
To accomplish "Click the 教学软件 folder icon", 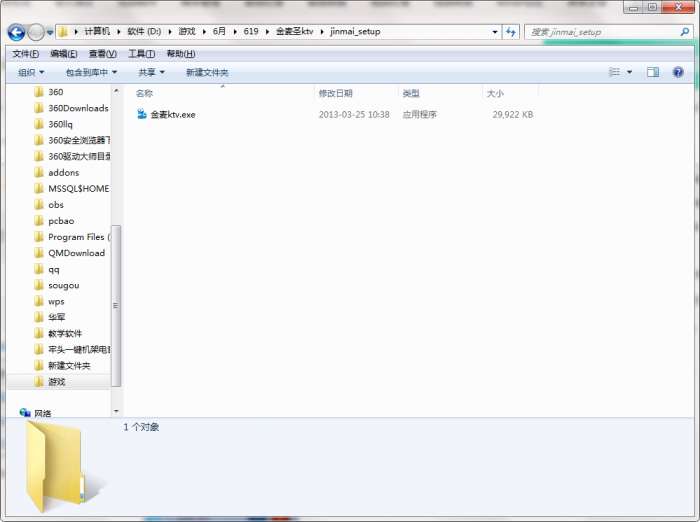I will pos(39,334).
